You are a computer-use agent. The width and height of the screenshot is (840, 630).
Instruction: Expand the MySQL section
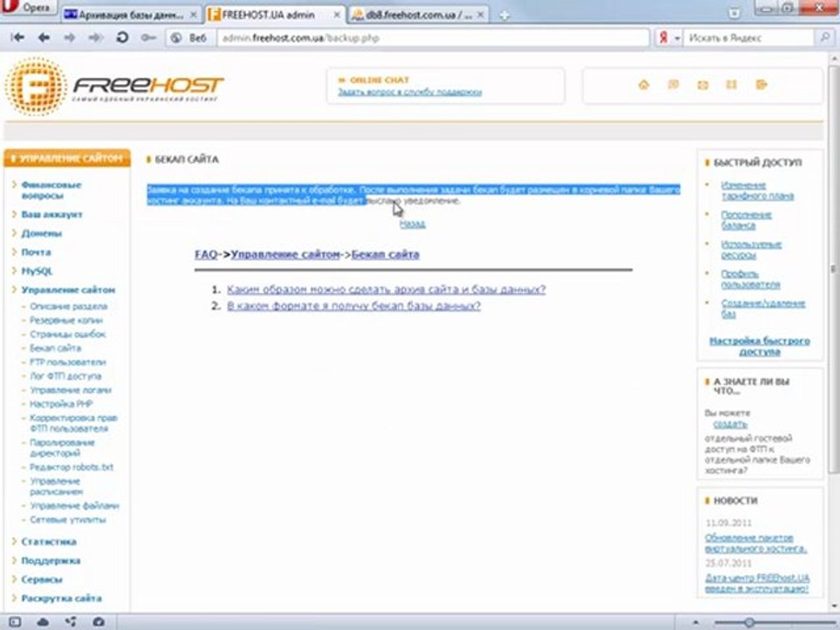(x=37, y=271)
